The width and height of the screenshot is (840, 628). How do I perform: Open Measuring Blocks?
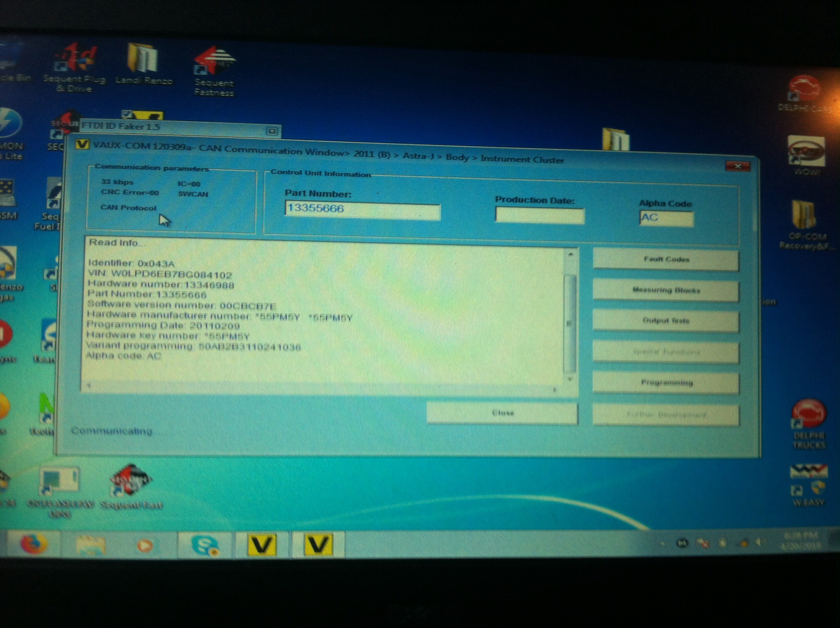coord(665,290)
